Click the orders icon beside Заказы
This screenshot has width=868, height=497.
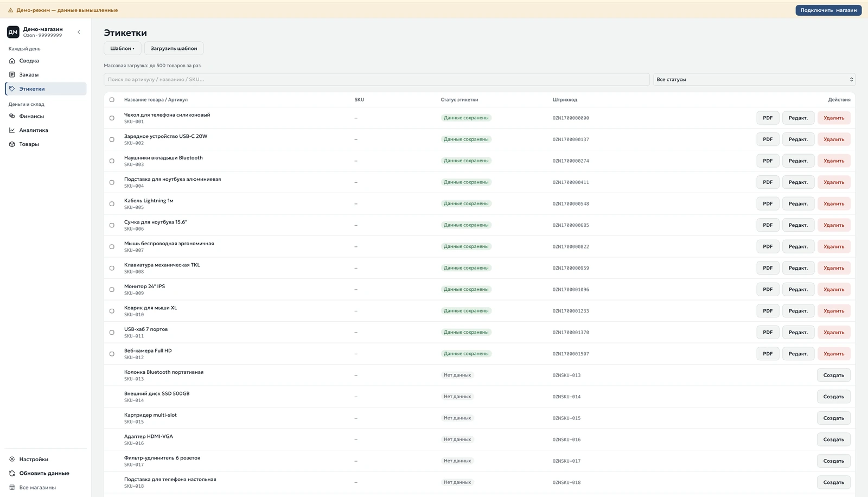pyautogui.click(x=12, y=75)
